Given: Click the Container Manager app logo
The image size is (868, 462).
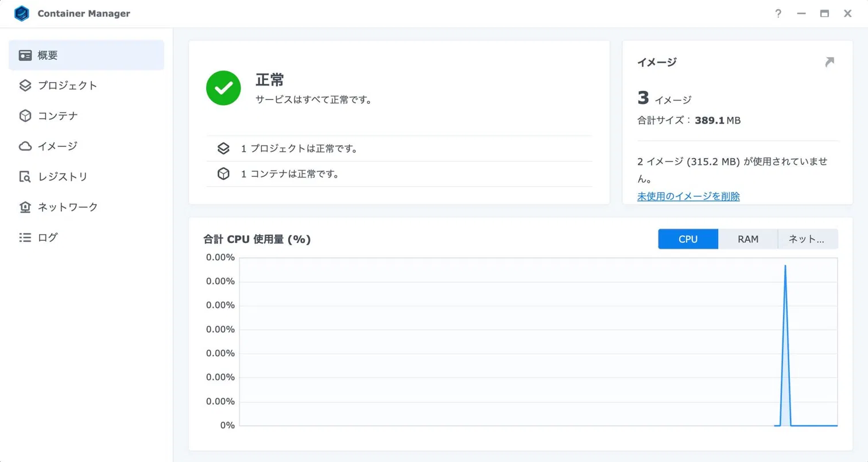Looking at the screenshot, I should [22, 13].
